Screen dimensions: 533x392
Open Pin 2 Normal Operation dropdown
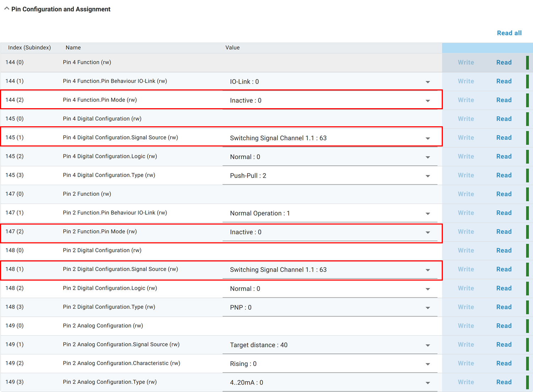tap(428, 214)
